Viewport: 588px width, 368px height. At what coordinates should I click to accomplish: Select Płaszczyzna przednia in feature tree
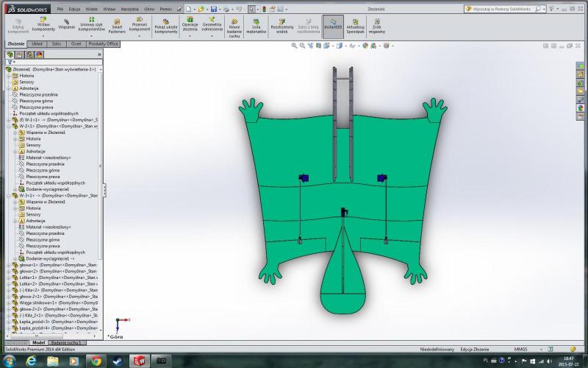39,95
